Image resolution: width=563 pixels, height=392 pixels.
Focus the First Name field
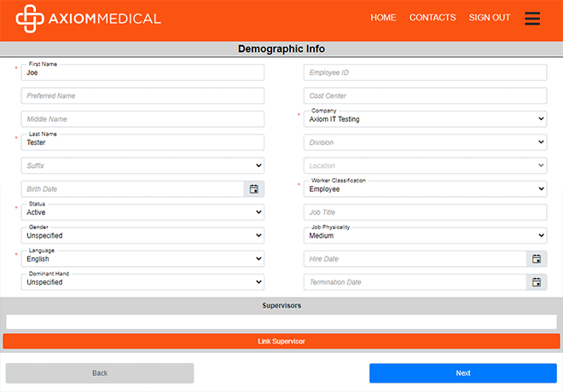tap(142, 72)
